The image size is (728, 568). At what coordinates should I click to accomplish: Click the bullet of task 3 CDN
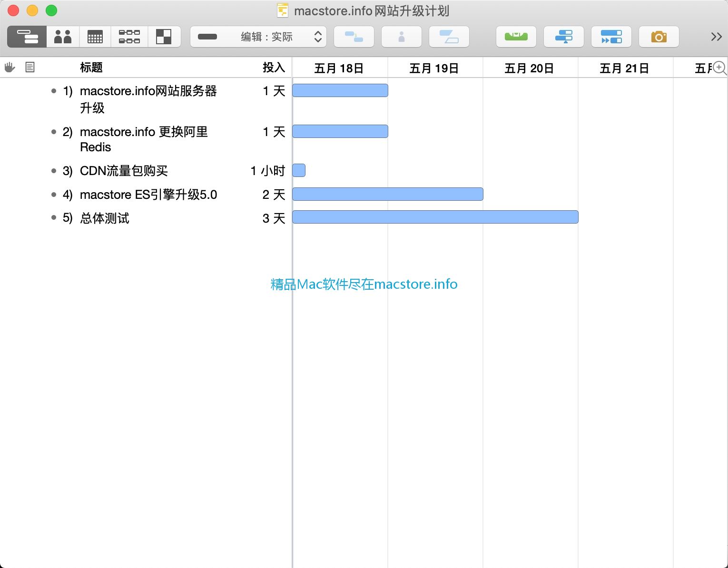coord(54,171)
